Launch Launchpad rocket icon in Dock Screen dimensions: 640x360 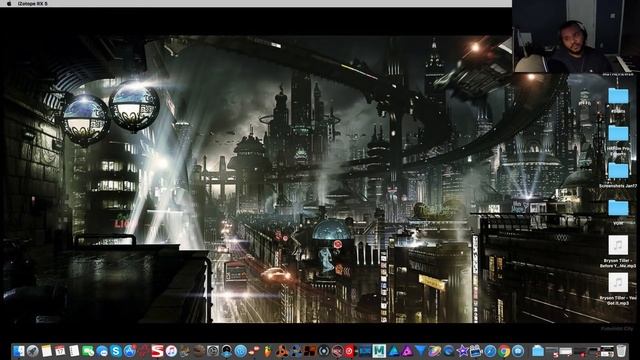pos(32,351)
